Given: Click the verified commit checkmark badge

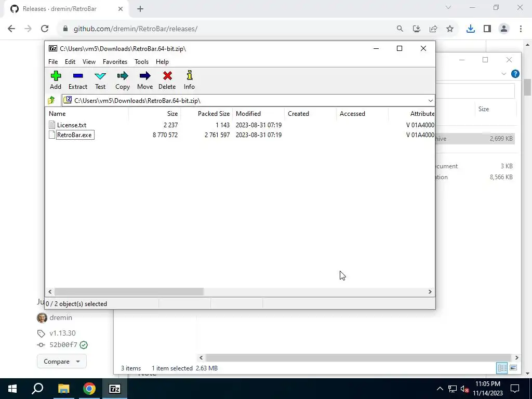Looking at the screenshot, I should tap(84, 345).
